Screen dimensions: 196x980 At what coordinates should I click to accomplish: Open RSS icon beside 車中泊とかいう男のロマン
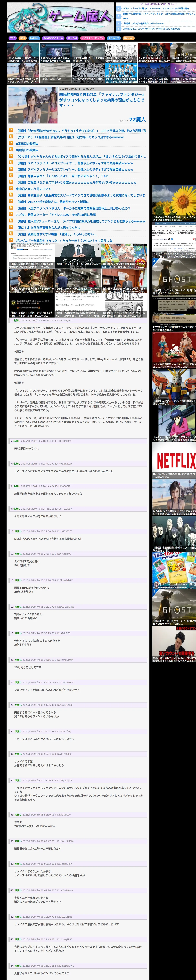pos(11,188)
